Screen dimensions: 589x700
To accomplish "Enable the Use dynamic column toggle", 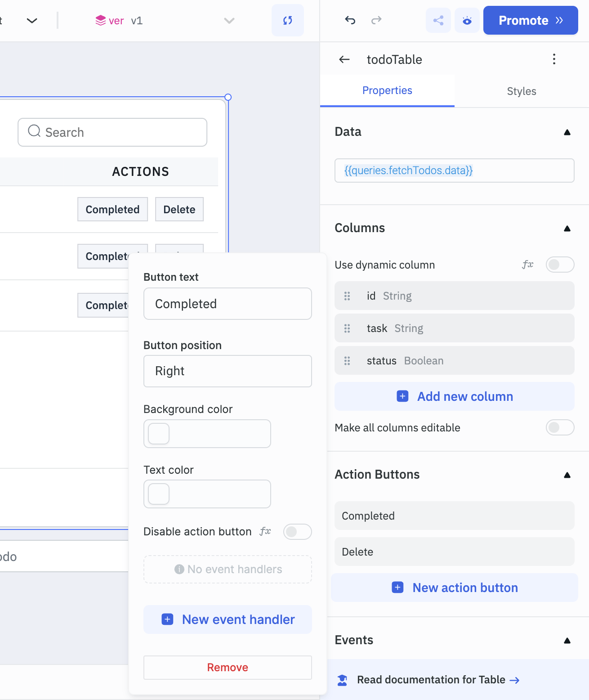I will pyautogui.click(x=560, y=265).
